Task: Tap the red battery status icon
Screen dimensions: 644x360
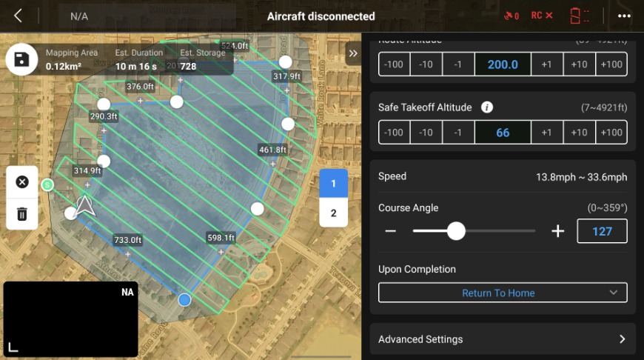Action: pos(579,16)
